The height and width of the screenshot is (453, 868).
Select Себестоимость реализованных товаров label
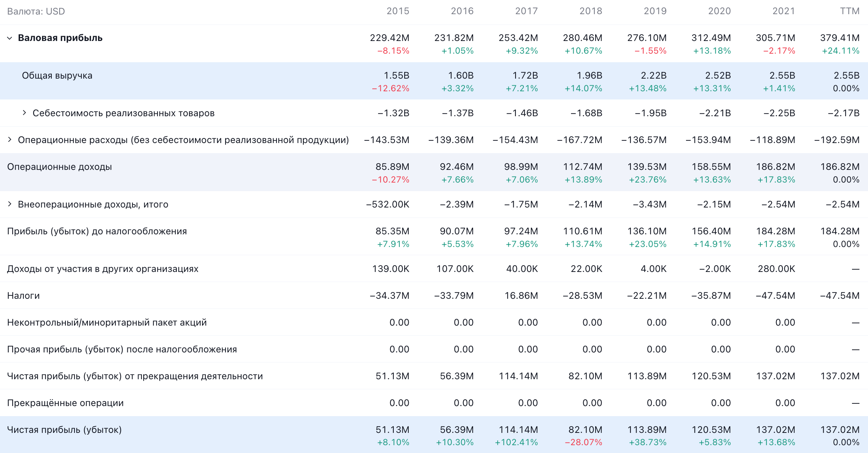coord(124,113)
